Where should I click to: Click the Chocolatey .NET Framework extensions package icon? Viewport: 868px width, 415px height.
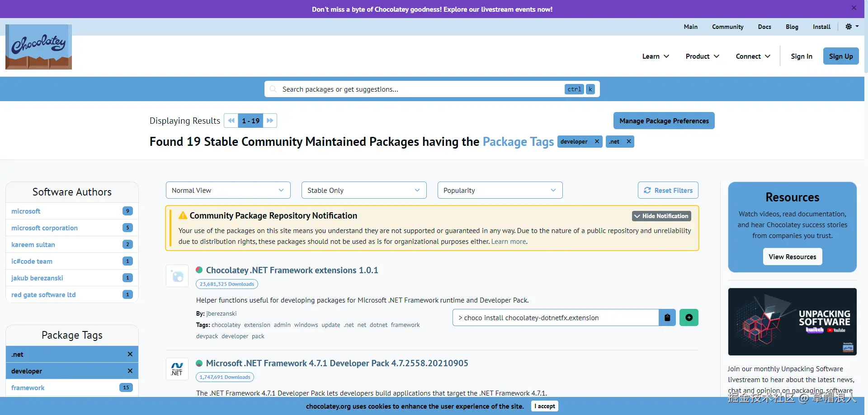177,276
